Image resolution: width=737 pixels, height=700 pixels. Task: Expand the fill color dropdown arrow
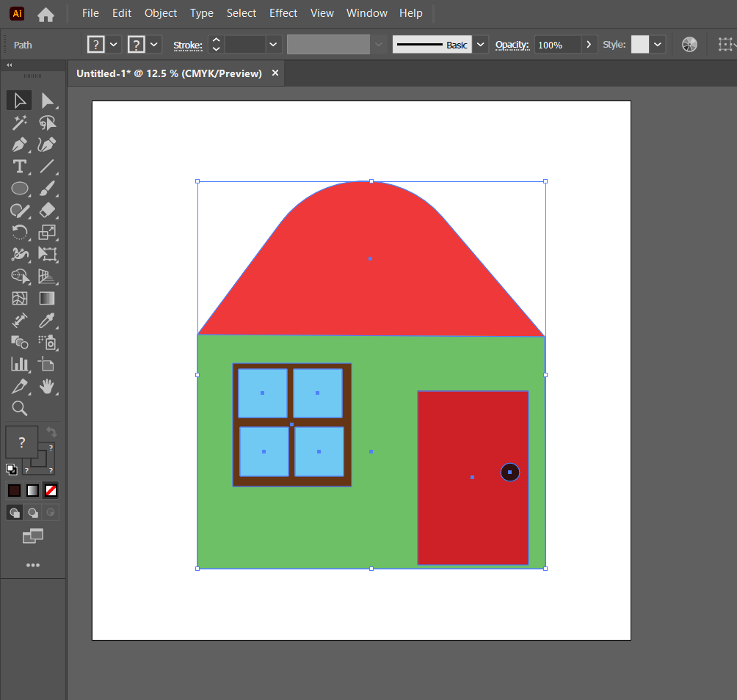click(114, 45)
